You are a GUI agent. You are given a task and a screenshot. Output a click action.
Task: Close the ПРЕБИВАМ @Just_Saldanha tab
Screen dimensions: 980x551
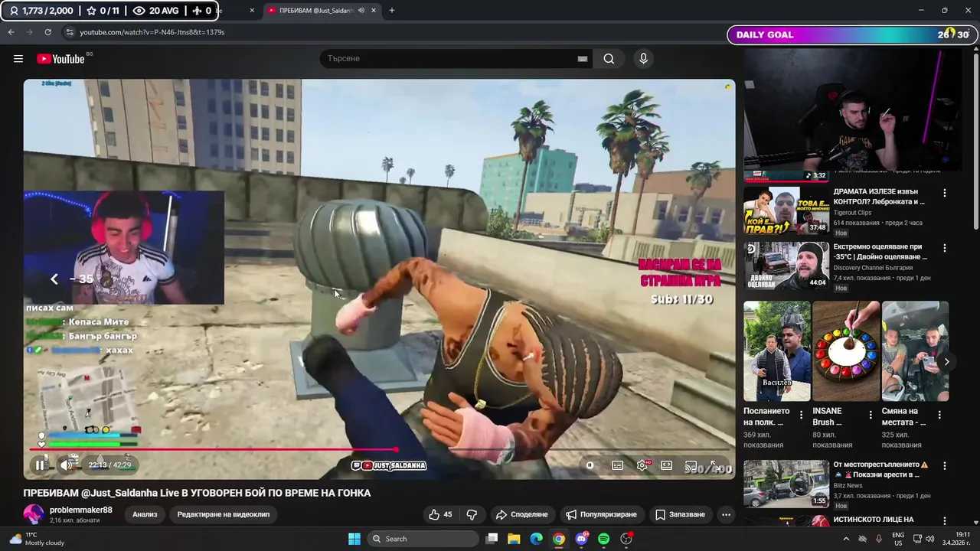pos(374,11)
